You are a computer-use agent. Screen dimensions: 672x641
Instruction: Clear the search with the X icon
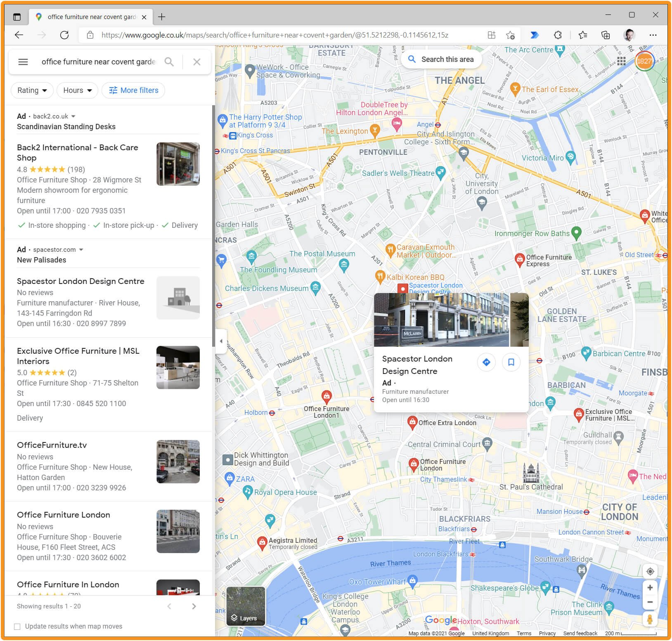point(197,62)
